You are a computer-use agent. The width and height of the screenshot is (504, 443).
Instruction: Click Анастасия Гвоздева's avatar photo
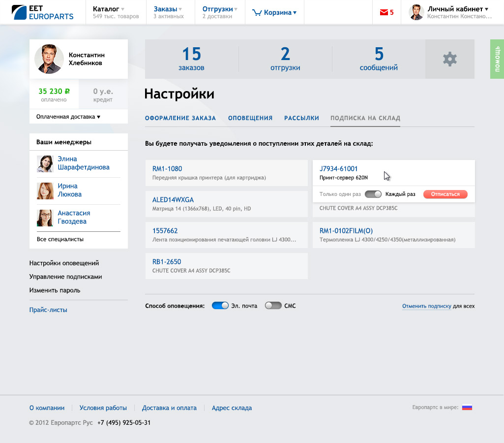[x=45, y=218]
